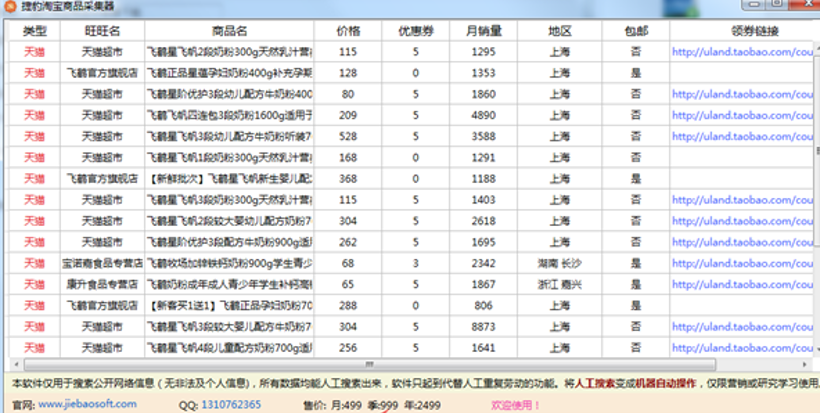Image resolution: width=820 pixels, height=413 pixels.
Task: Click product 飞鹤星飞帆4段儿童配方奶粉700g cell
Action: [x=229, y=348]
